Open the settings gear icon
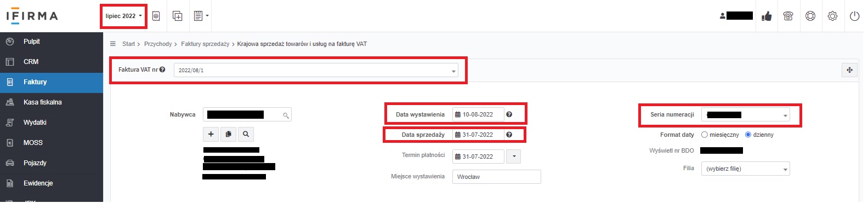 pos(832,16)
